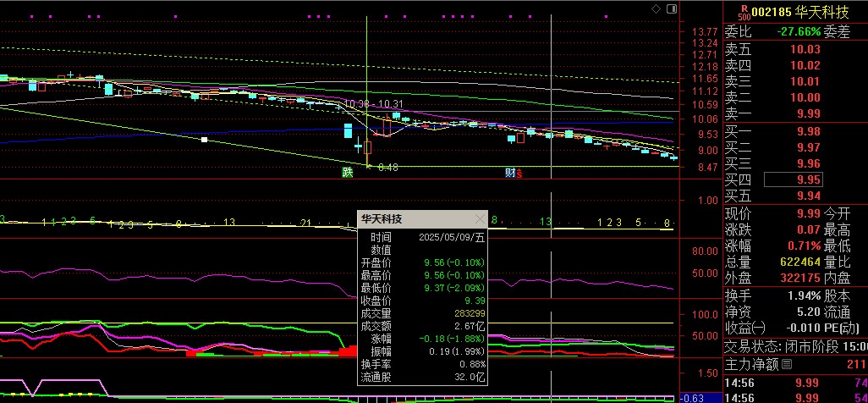Select the 买一 price 9.98
The width and height of the screenshot is (868, 403).
(808, 131)
